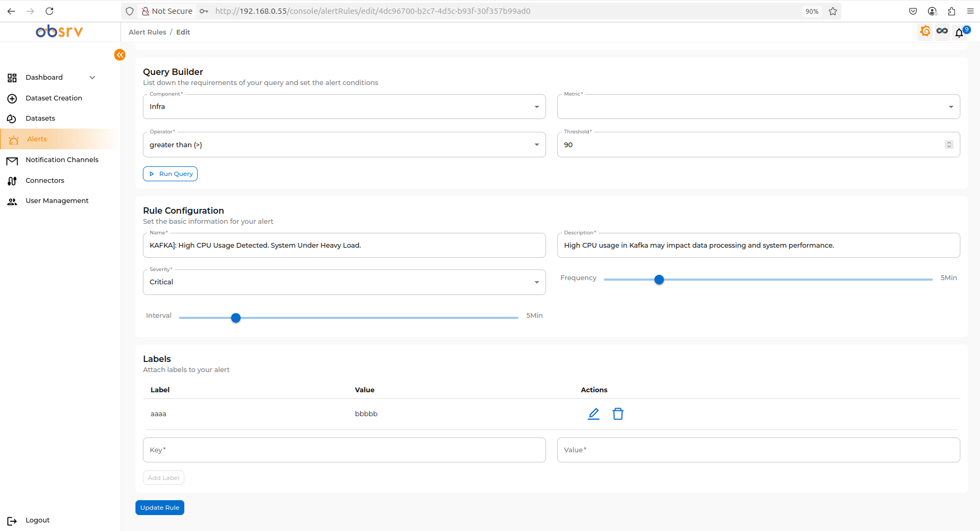The image size is (980, 531).
Task: Click the browser forward arrow
Action: pyautogui.click(x=30, y=11)
